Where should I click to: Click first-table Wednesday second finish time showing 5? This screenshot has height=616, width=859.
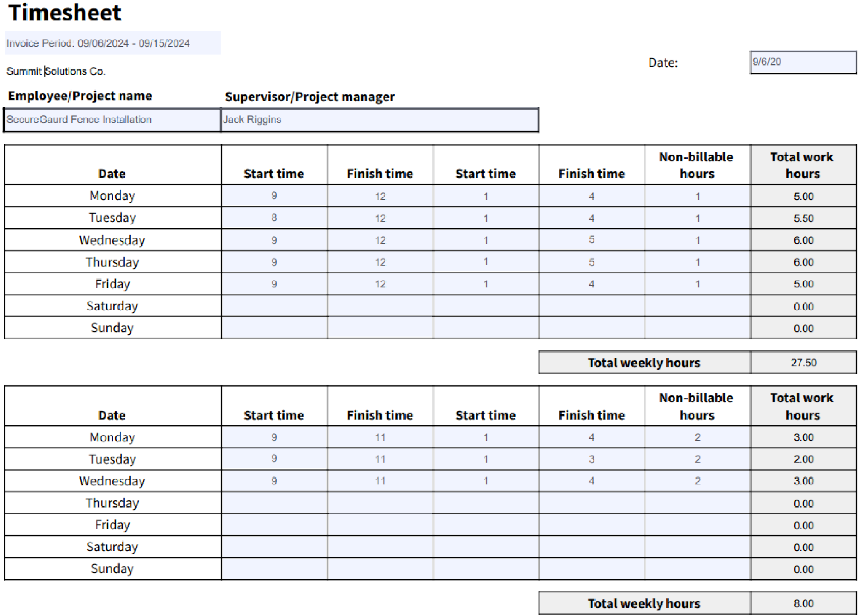point(591,240)
